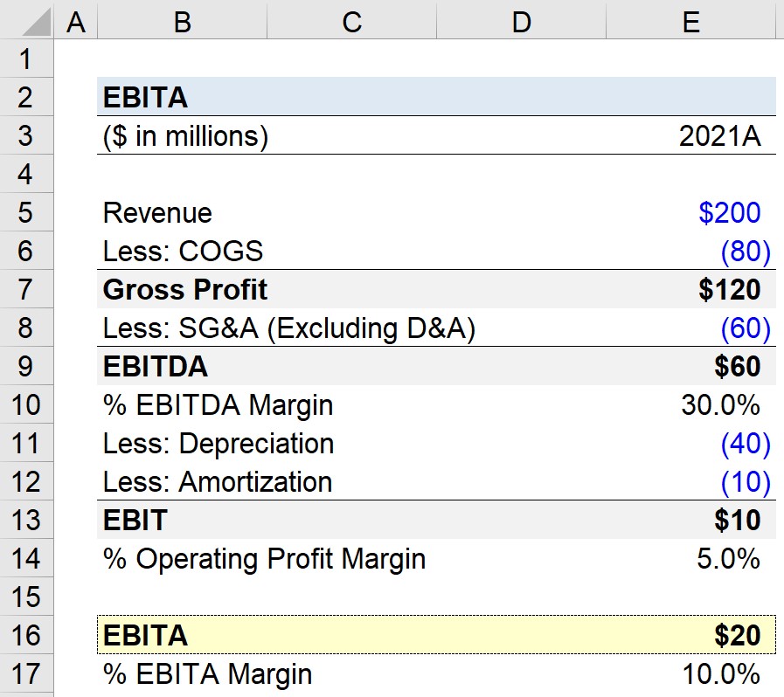The height and width of the screenshot is (697, 784).
Task: Select the Depreciation value (40)
Action: [691, 443]
